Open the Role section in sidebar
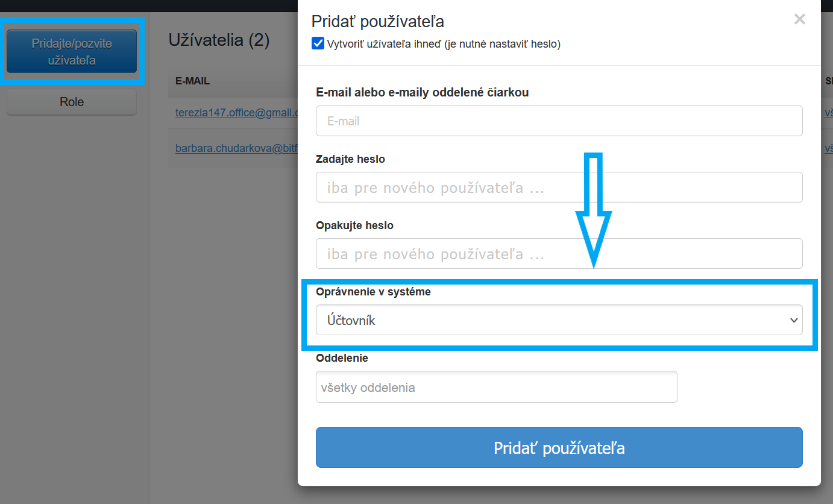The image size is (833, 504). tap(72, 102)
